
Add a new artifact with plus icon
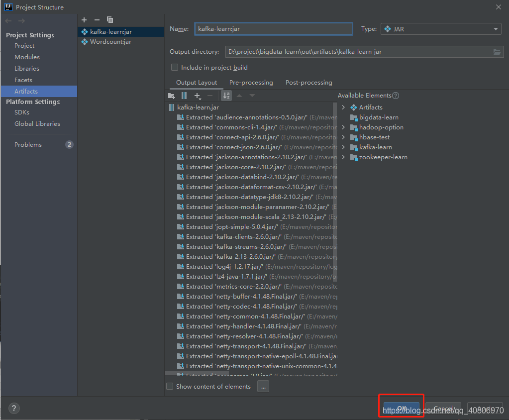pos(84,20)
